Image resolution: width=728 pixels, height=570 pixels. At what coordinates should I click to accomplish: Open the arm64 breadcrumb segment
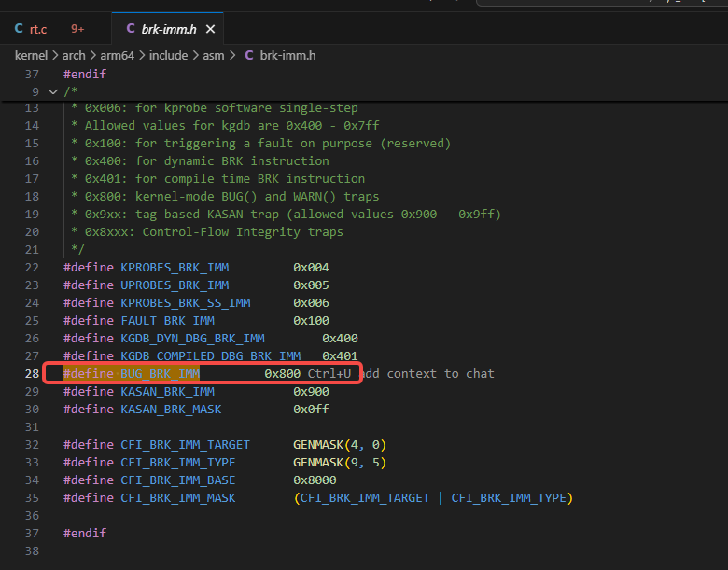(117, 56)
